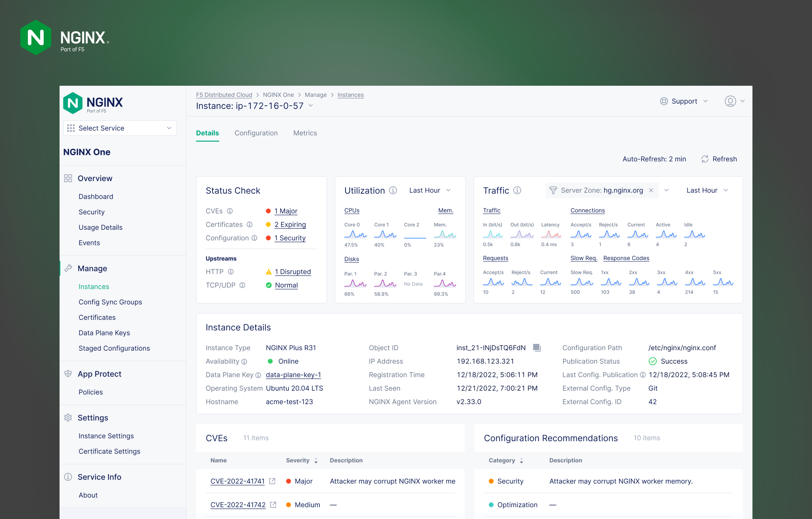The width and height of the screenshot is (812, 519).
Task: Click the 2 Expiring certificates link
Action: (x=290, y=224)
